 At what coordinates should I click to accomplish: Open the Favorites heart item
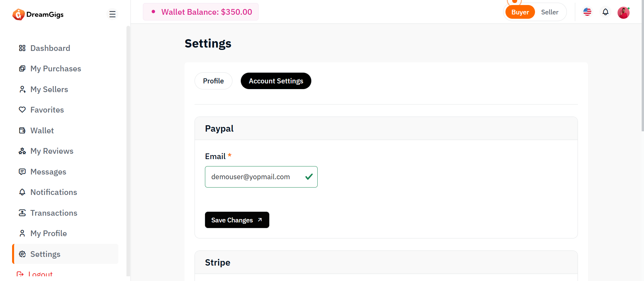click(x=47, y=110)
